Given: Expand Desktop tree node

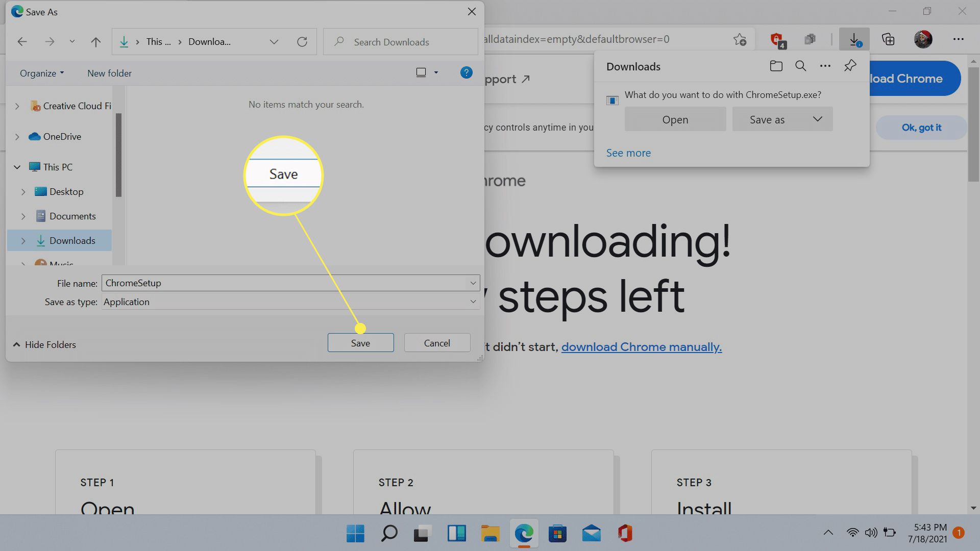Looking at the screenshot, I should coord(23,192).
